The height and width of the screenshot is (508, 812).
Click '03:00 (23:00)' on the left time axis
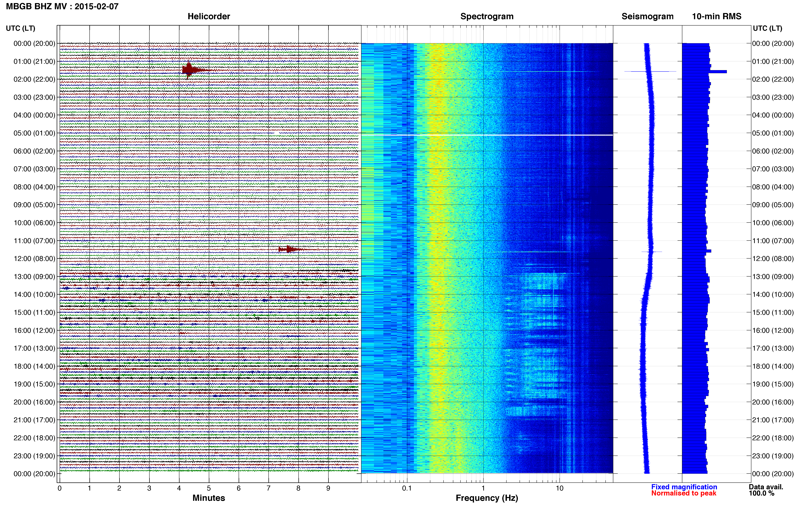click(x=34, y=97)
